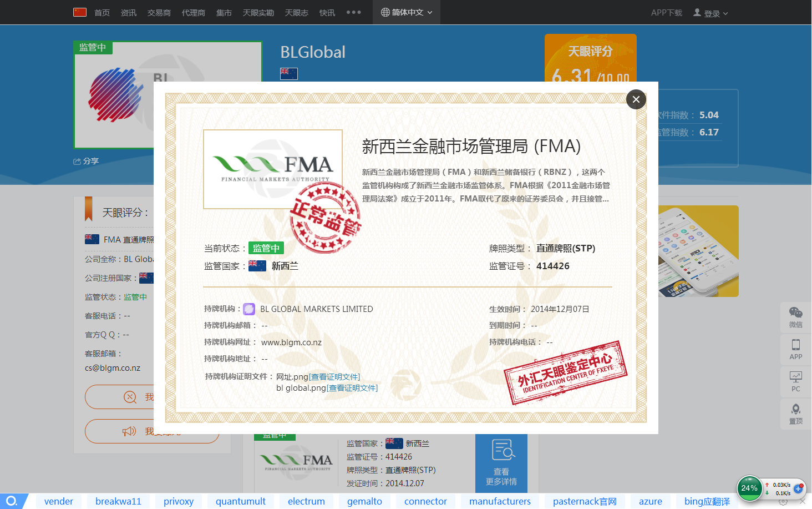Select the gemalto suggestion link
The width and height of the screenshot is (812, 509).
tap(364, 501)
